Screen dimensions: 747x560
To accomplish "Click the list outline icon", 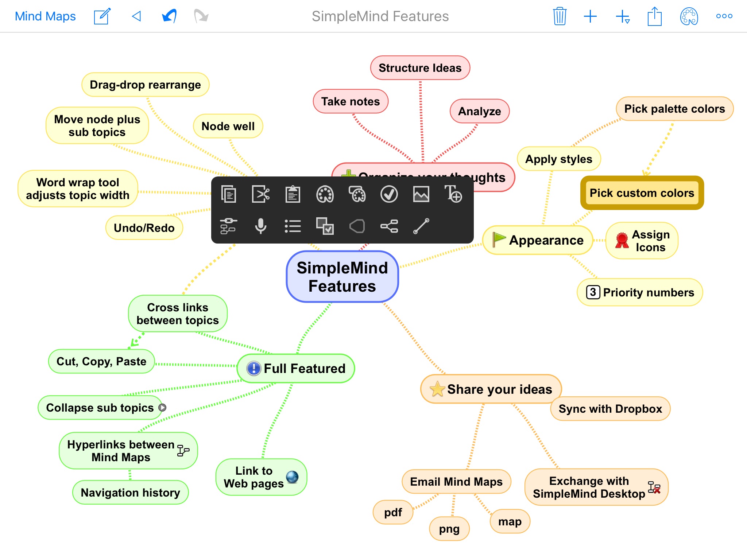I will [293, 226].
